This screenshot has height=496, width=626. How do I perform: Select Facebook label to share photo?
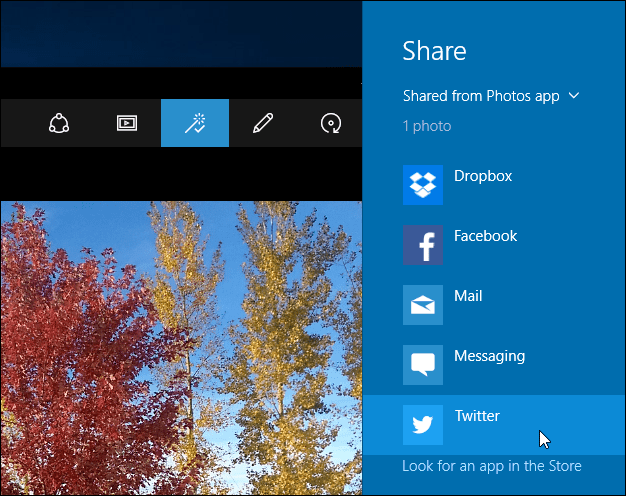(x=485, y=236)
